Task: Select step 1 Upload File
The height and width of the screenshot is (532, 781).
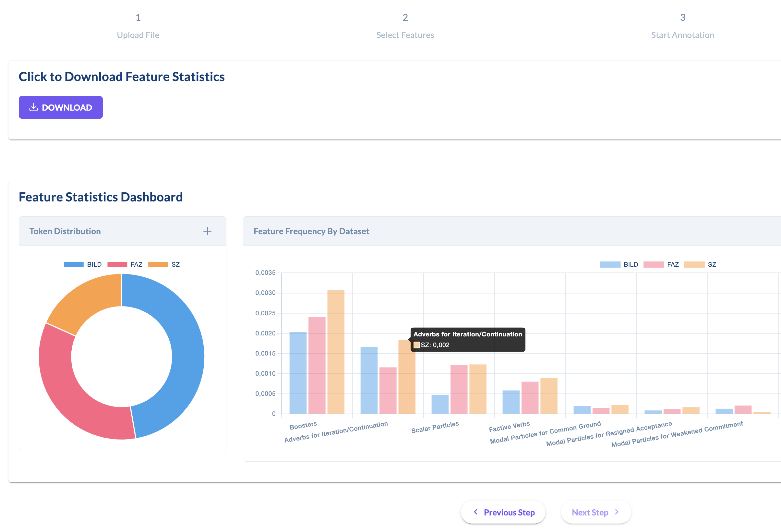Action: 138,26
